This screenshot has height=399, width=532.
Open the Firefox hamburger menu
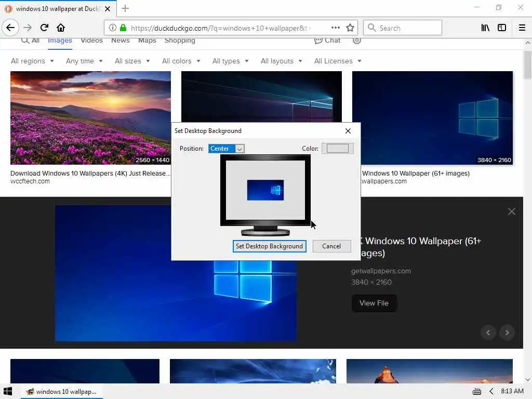coord(522,28)
